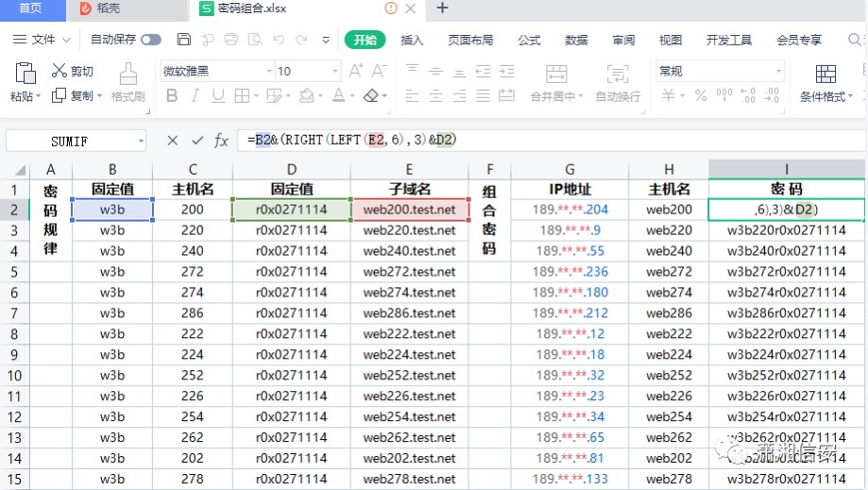Click the Print Preview icon
The image size is (868, 490).
(x=255, y=40)
